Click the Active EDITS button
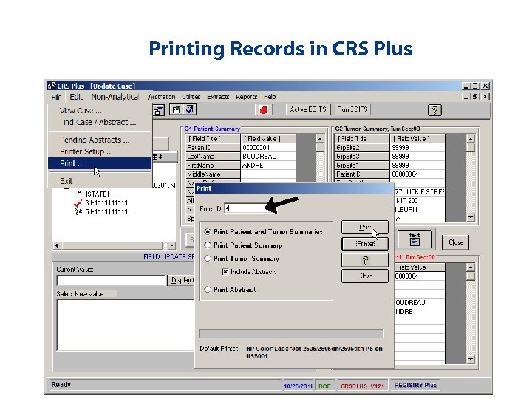The width and height of the screenshot is (532, 399). 308,109
